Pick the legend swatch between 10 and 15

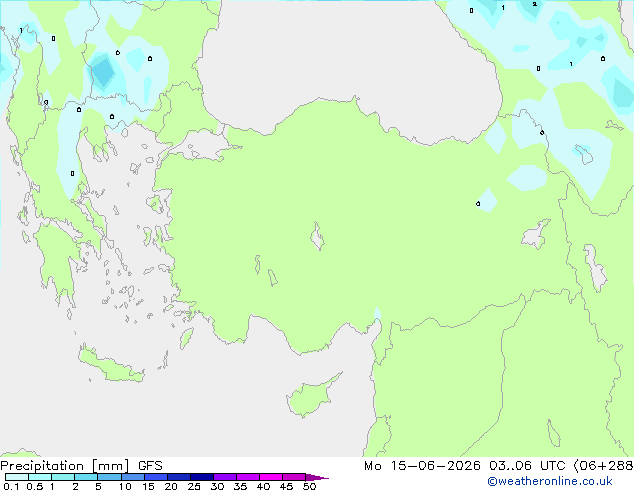coord(132,477)
